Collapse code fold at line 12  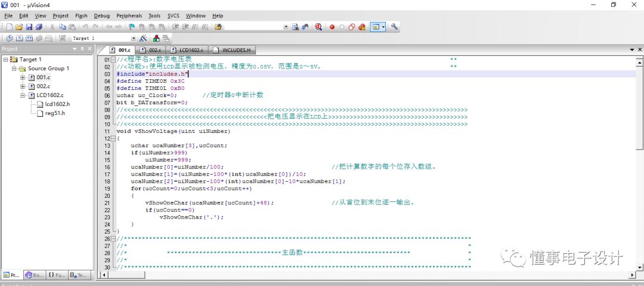pos(113,139)
